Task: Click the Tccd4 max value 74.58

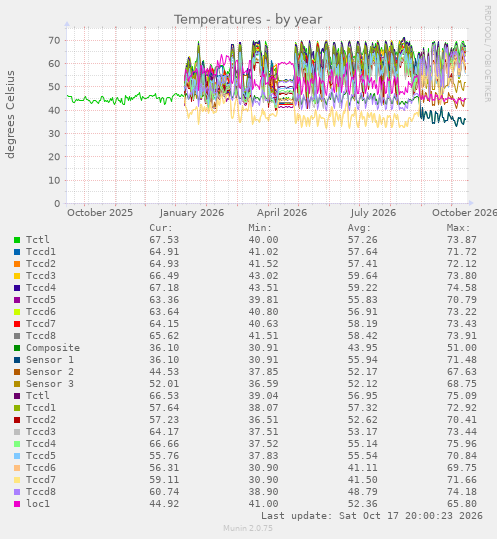Action: pos(462,288)
